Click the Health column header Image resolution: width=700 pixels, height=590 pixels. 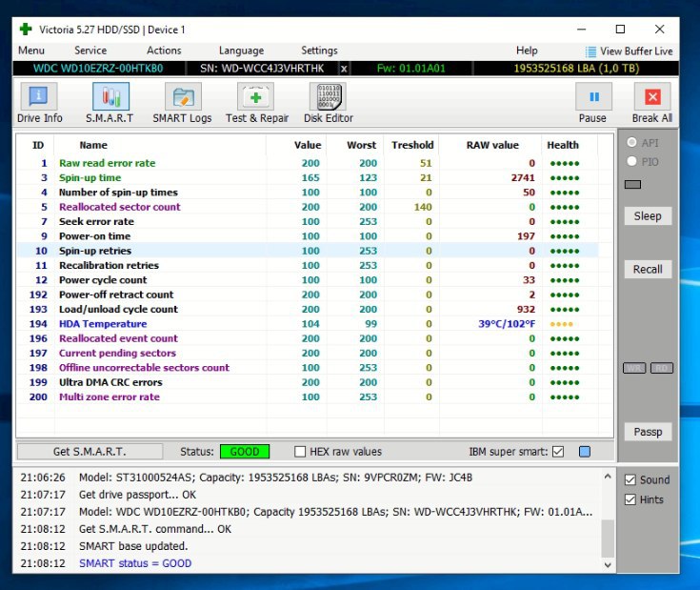(x=563, y=145)
